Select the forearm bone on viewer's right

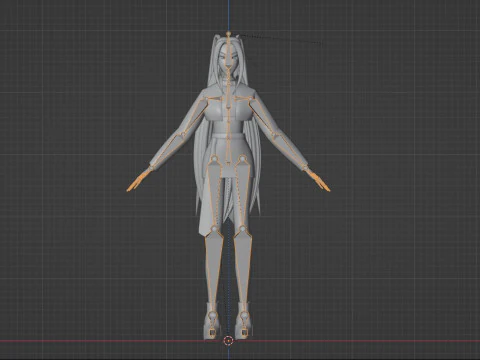(x=289, y=152)
